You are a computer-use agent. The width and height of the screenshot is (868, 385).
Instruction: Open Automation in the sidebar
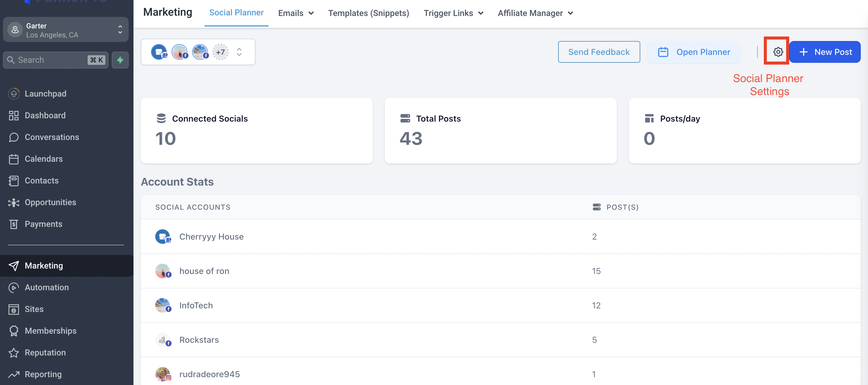click(47, 287)
